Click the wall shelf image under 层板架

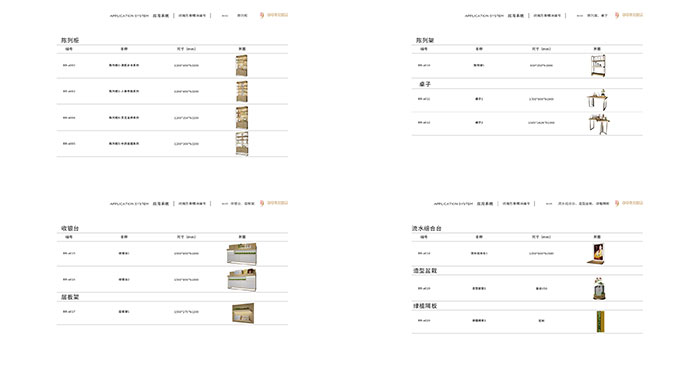pos(243,313)
